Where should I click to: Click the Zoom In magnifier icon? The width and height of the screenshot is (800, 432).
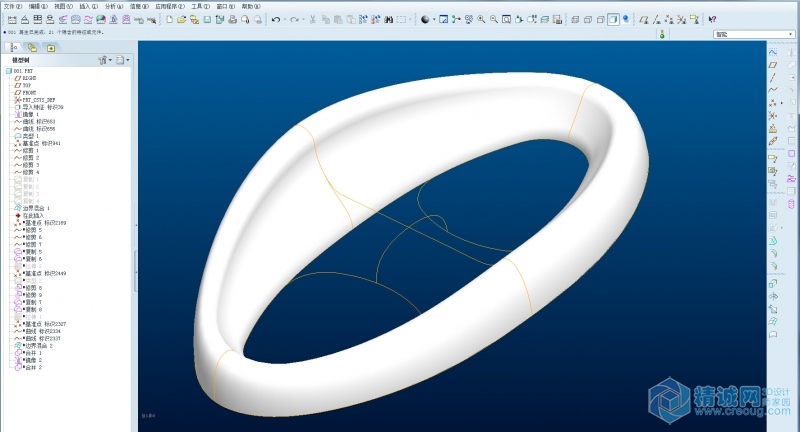click(481, 19)
